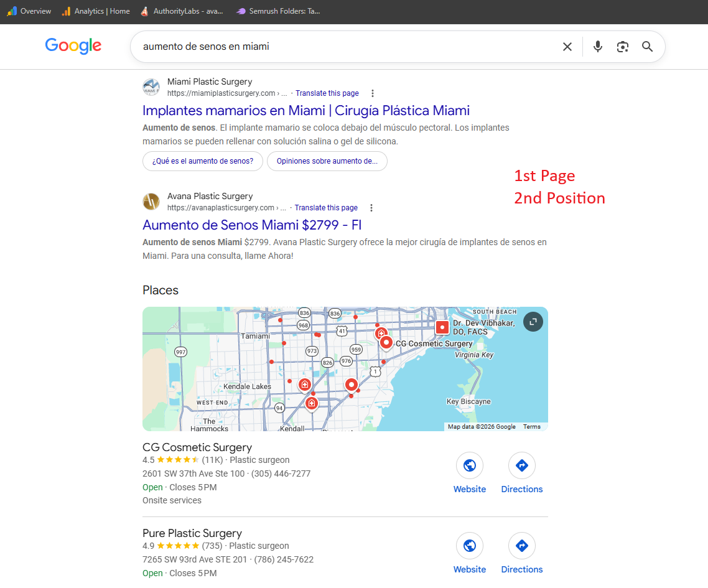Open the AuthorityLabs bookmark

coord(182,11)
